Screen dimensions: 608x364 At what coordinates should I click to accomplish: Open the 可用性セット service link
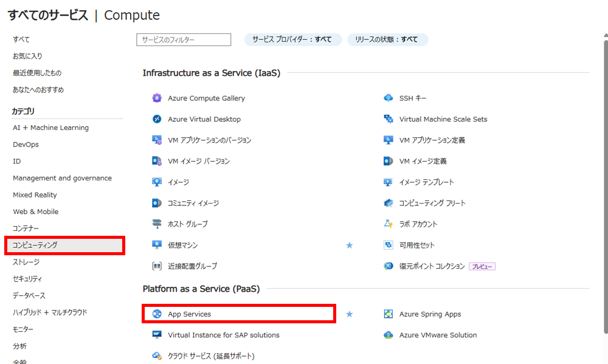point(417,245)
